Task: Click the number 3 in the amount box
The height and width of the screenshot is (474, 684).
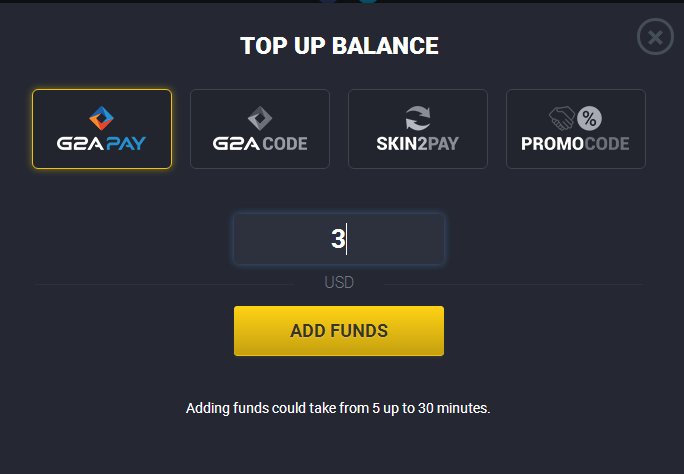Action: [x=338, y=239]
